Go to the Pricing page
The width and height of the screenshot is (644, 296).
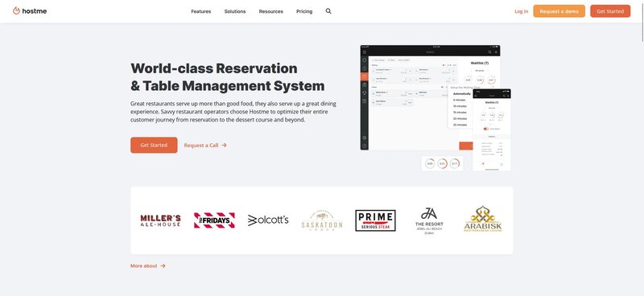[x=304, y=11]
